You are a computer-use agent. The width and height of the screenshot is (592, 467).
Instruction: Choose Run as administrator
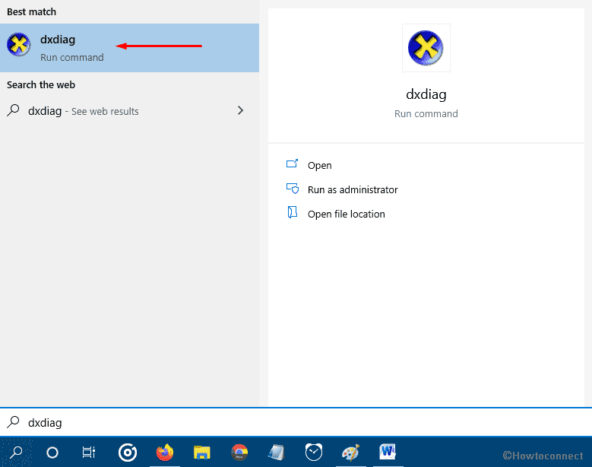pyautogui.click(x=353, y=190)
